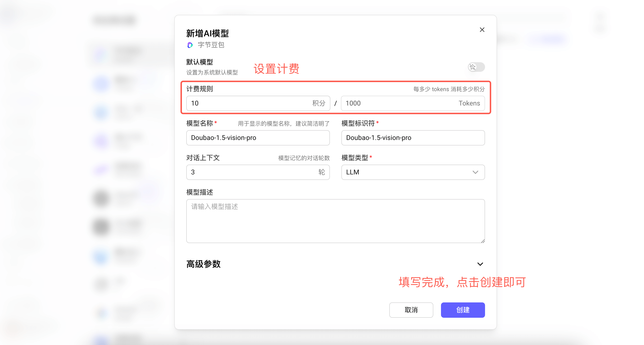
Task: Click the 对话上下文 rounds input
Action: click(253, 172)
